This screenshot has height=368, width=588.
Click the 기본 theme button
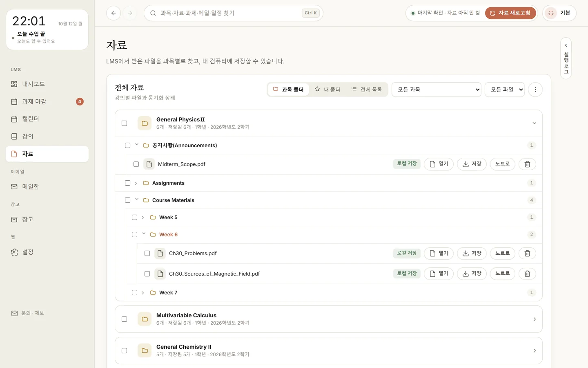pos(559,13)
